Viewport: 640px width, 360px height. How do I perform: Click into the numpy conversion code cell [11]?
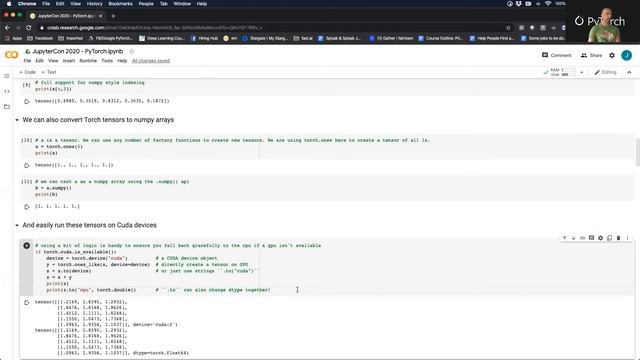pyautogui.click(x=327, y=188)
